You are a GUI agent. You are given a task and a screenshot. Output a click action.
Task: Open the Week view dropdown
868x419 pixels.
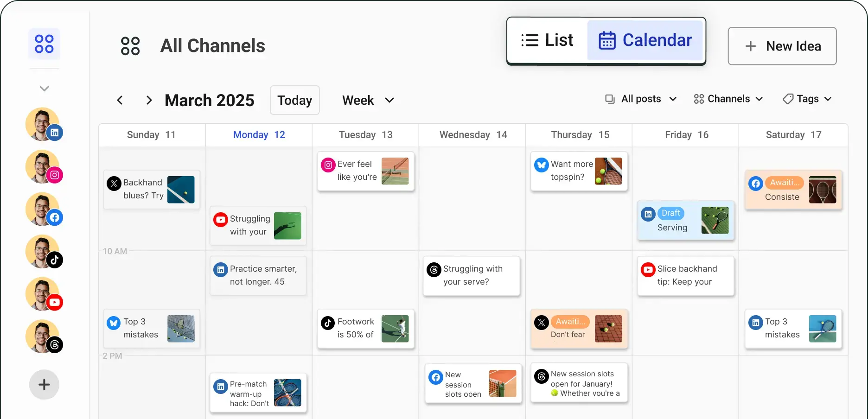pyautogui.click(x=368, y=100)
